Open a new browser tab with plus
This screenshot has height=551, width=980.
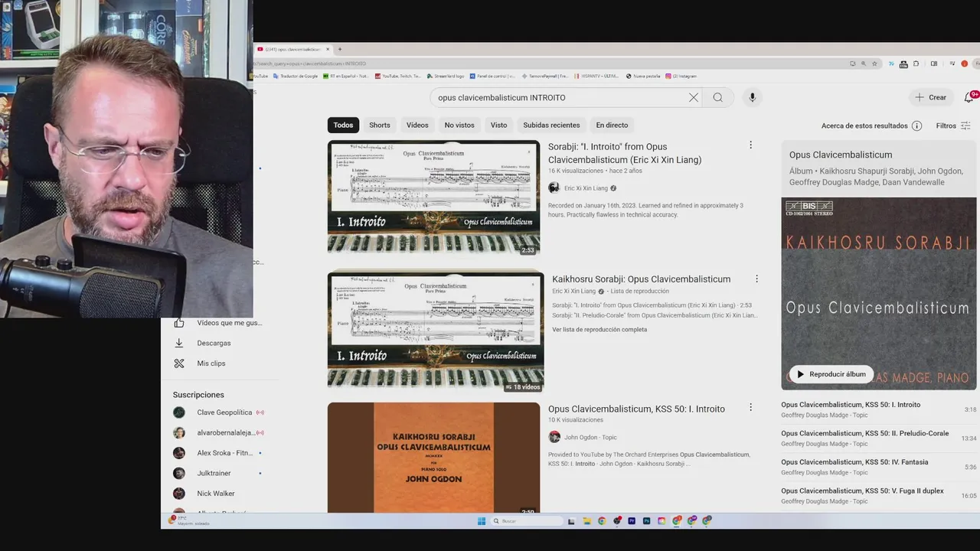[340, 49]
